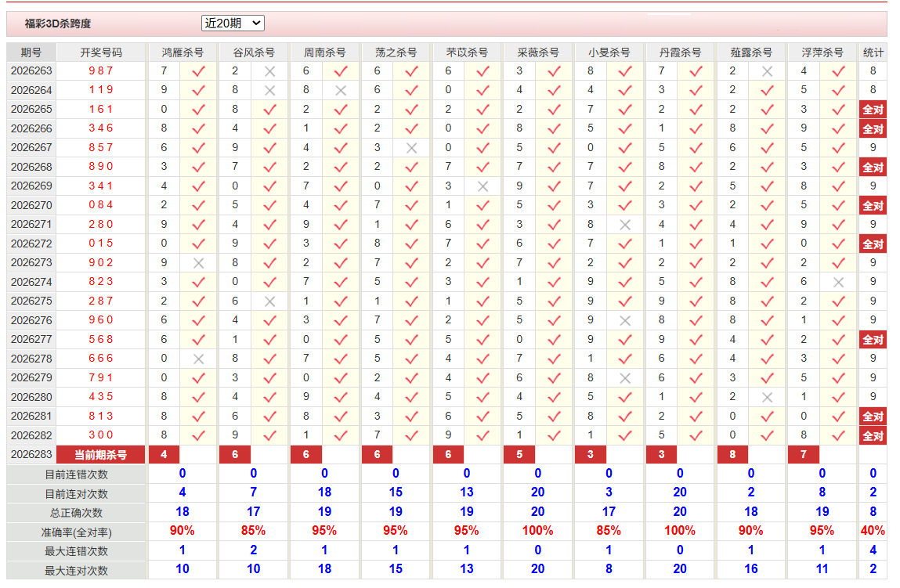Click the red check for 周南杀号 in row 2026277
900x588 pixels.
pos(341,340)
